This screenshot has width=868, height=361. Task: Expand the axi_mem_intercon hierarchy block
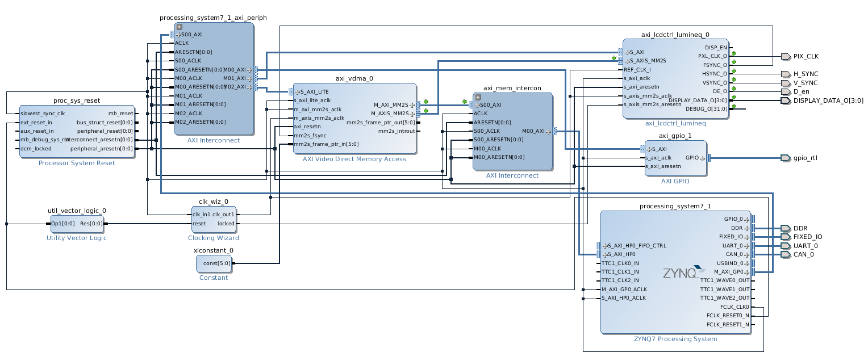tap(478, 97)
